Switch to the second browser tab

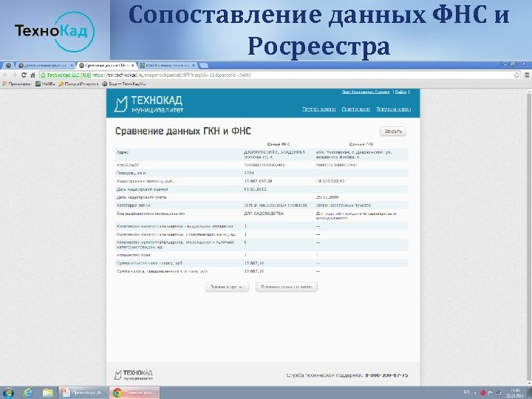46,65
